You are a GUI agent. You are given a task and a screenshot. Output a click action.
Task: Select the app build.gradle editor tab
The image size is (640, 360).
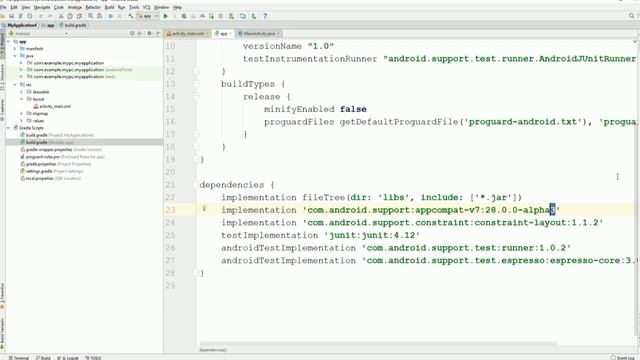pos(223,33)
